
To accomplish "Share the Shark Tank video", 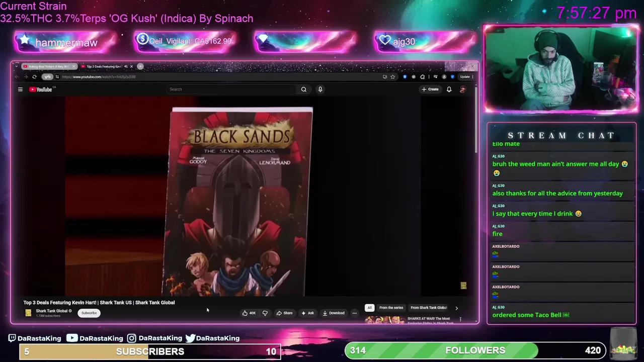I will [284, 313].
